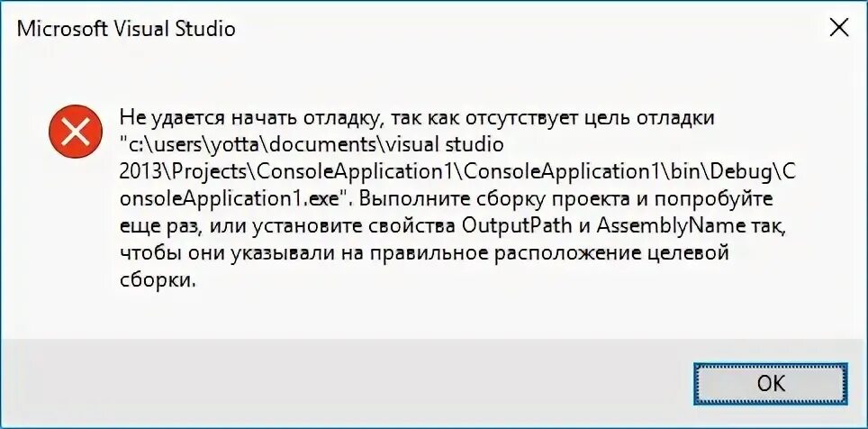This screenshot has width=868, height=429.
Task: Click '2013\Projects' in the file path
Action: 183,172
